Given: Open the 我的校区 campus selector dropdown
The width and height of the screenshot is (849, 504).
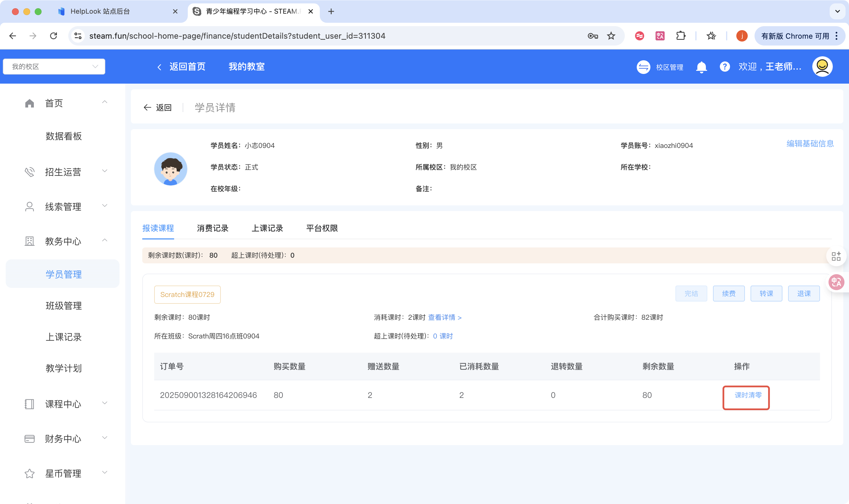Looking at the screenshot, I should [x=54, y=66].
